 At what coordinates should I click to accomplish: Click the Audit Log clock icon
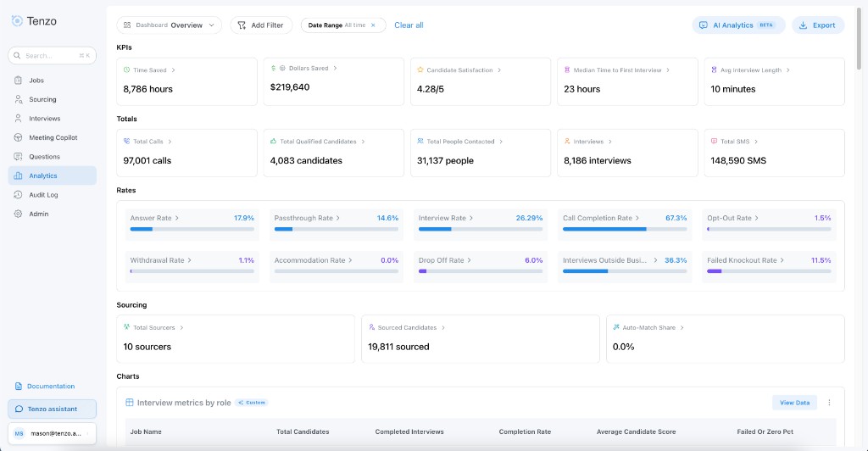(x=18, y=195)
